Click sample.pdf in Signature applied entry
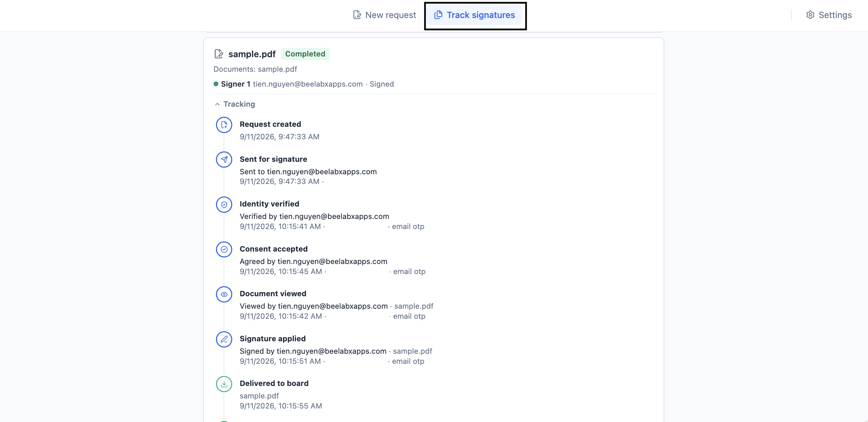868x422 pixels. [413, 351]
